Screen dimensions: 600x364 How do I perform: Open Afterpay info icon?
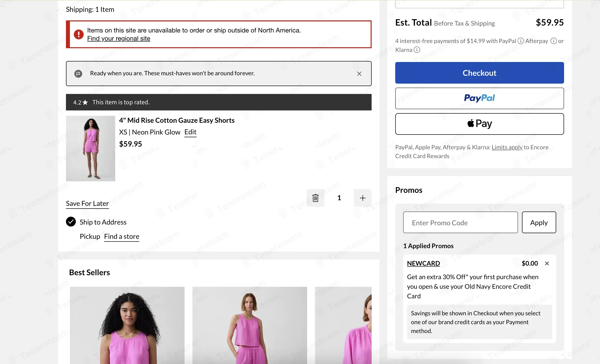tap(553, 41)
